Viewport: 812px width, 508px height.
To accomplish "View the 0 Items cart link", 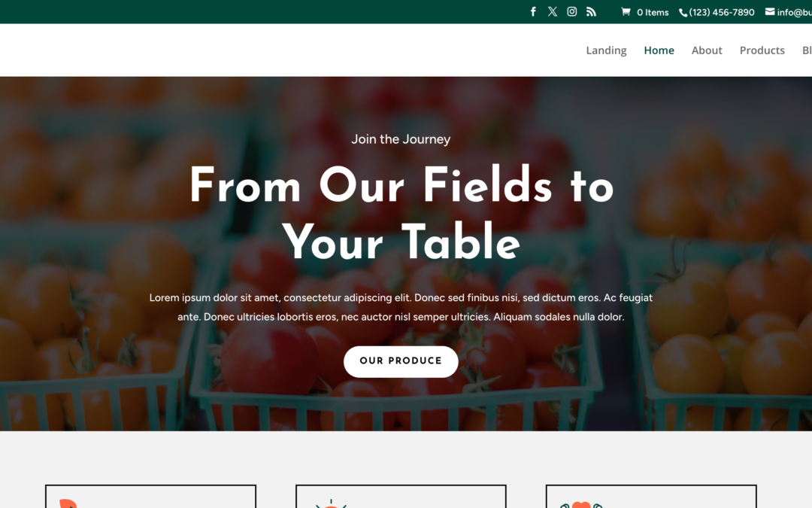I will coord(653,13).
